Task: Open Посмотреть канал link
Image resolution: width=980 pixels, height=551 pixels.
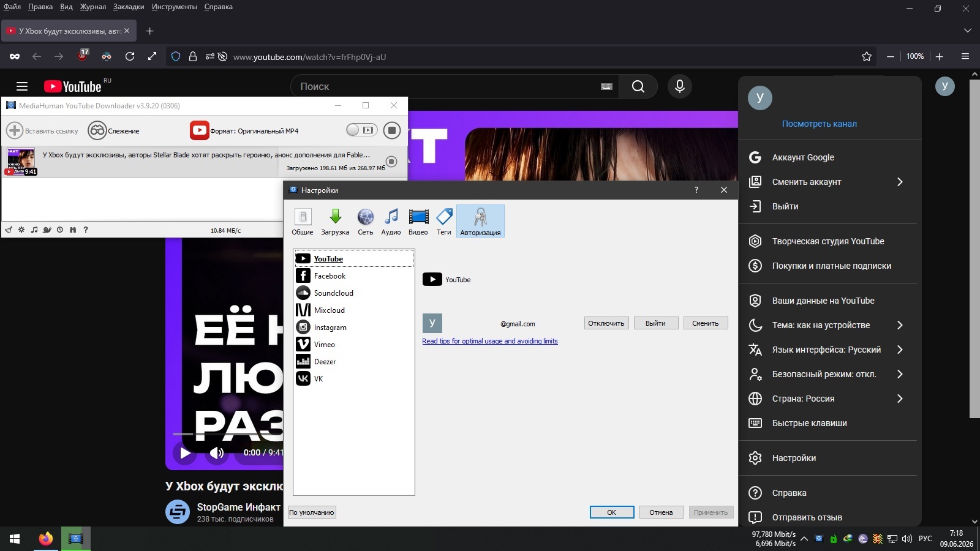Action: pos(820,124)
